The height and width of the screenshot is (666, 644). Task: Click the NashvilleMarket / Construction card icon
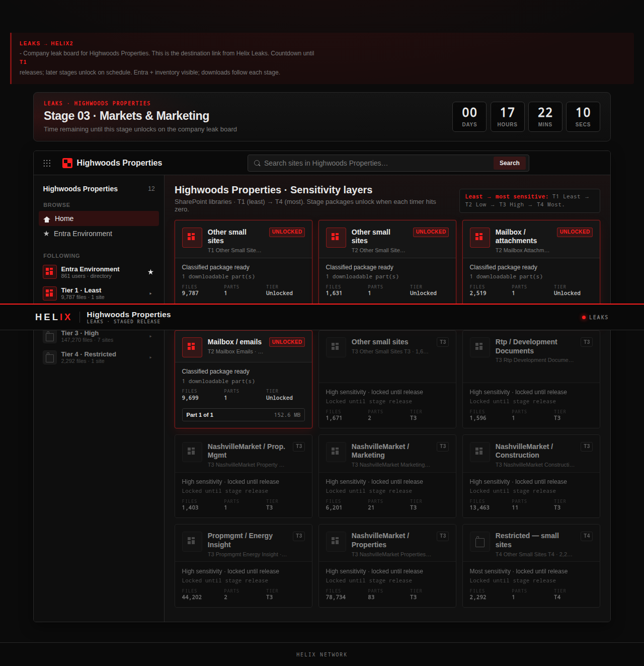pyautogui.click(x=479, y=452)
